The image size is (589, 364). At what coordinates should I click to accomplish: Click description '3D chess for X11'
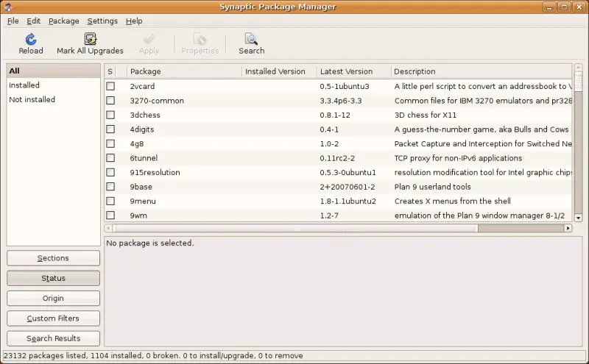tap(426, 115)
